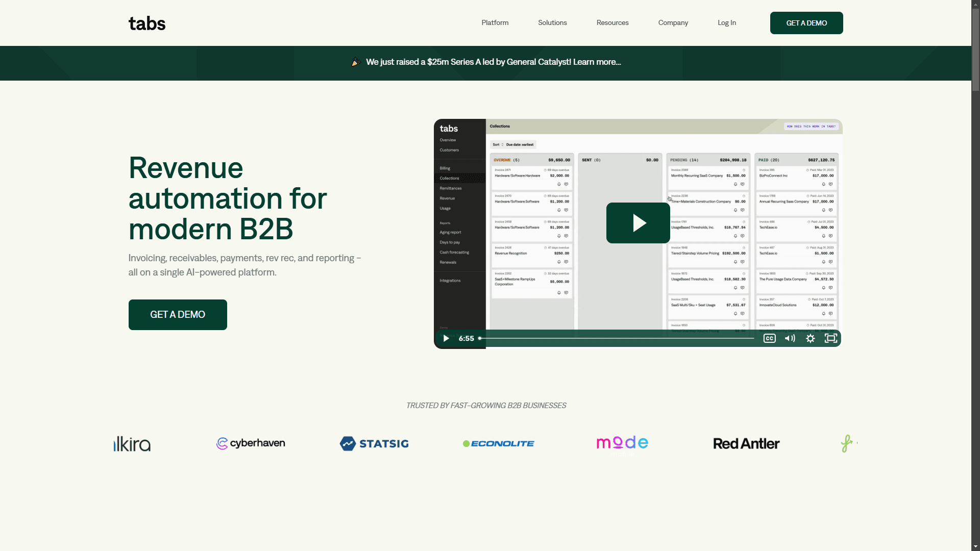Open the Company menu
This screenshot has height=551, width=980.
point(673,23)
